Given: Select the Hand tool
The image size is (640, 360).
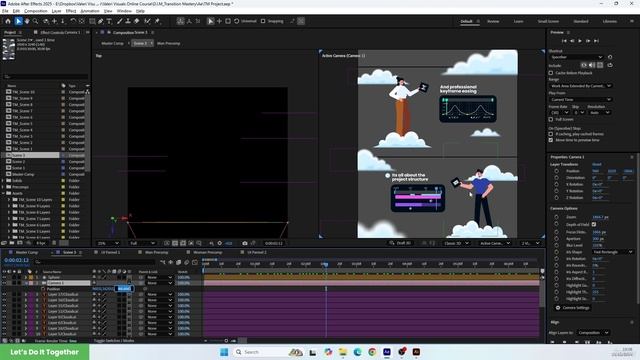Looking at the screenshot, I should coord(27,21).
